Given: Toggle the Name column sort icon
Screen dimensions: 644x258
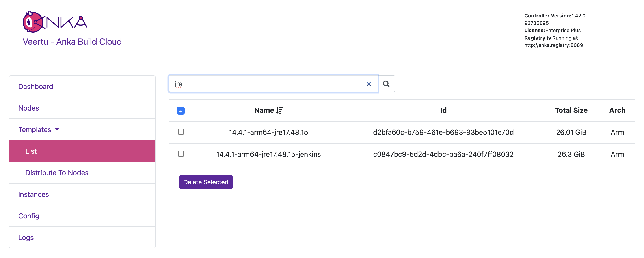Looking at the screenshot, I should (x=279, y=110).
